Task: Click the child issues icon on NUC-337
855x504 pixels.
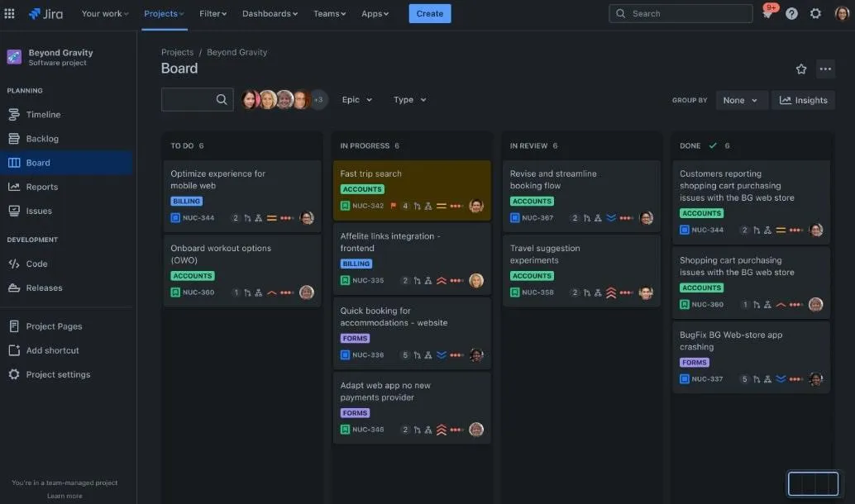Action: [767, 379]
